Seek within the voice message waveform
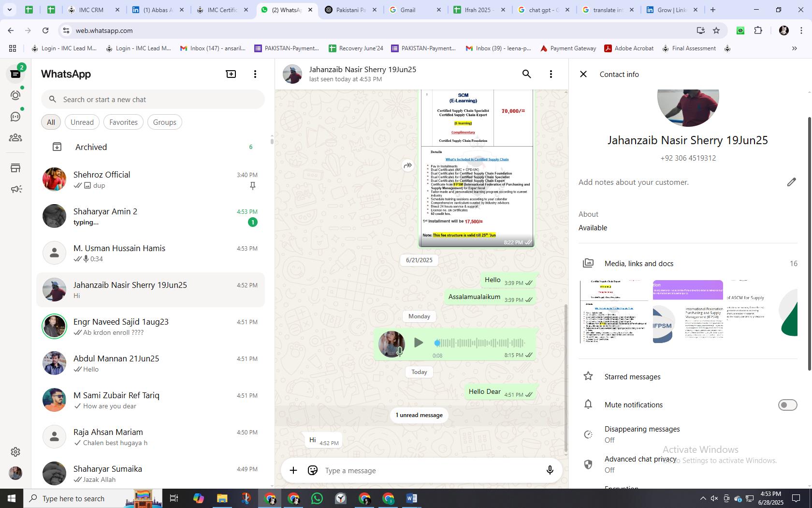The image size is (812, 508). tap(479, 343)
